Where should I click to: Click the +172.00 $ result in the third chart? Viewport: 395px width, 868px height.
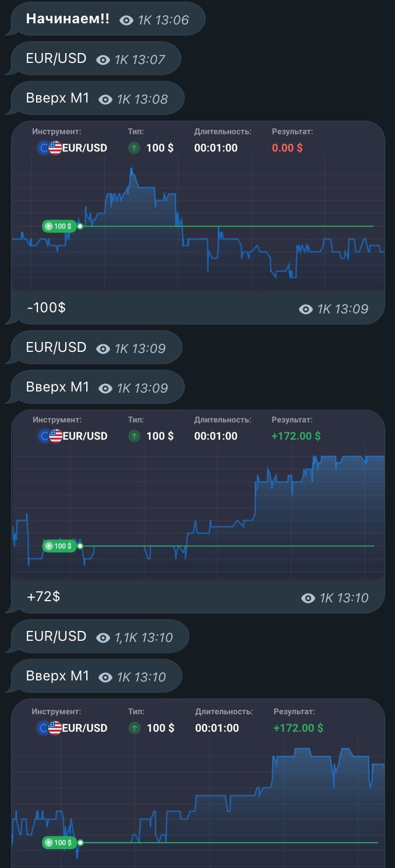click(x=298, y=728)
